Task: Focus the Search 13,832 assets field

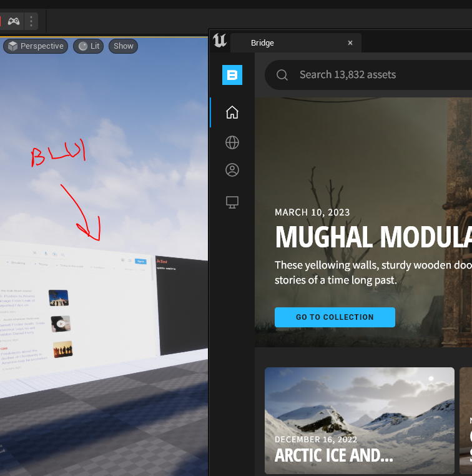Action: [x=368, y=75]
